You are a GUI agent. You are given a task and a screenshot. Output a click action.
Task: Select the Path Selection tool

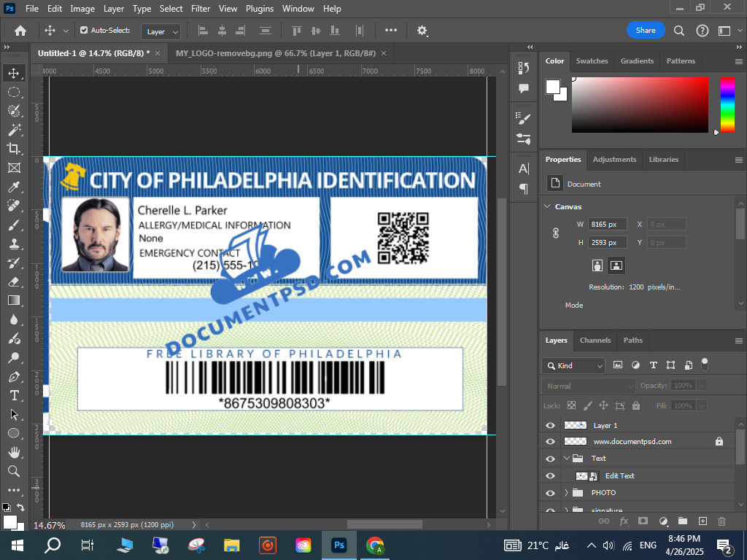(14, 414)
